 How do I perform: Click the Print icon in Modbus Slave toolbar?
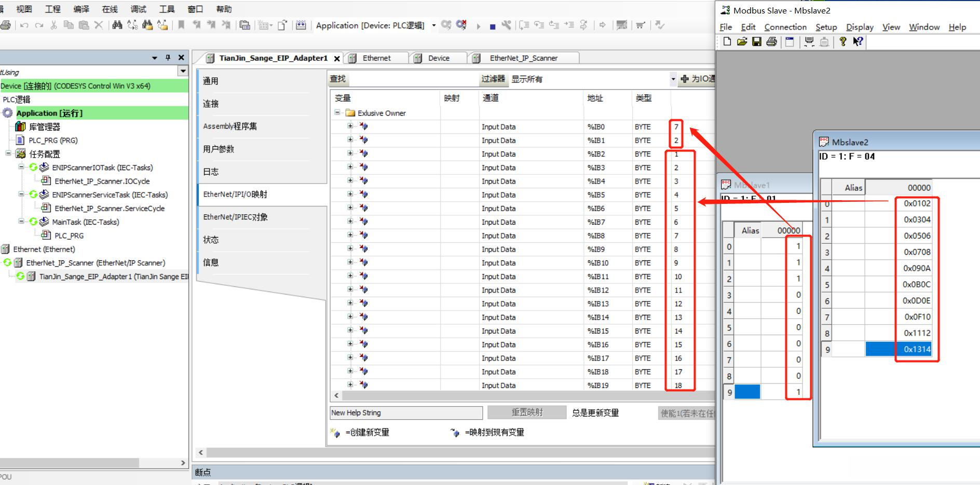[x=771, y=41]
